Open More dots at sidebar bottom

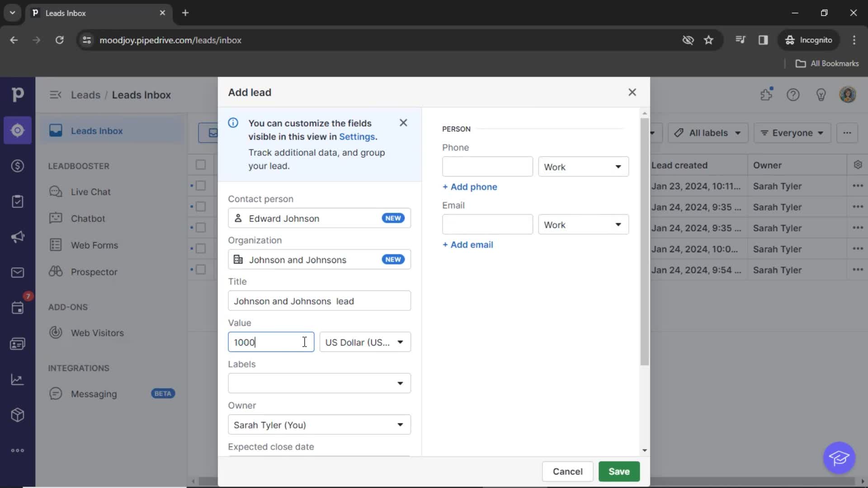coord(17,450)
